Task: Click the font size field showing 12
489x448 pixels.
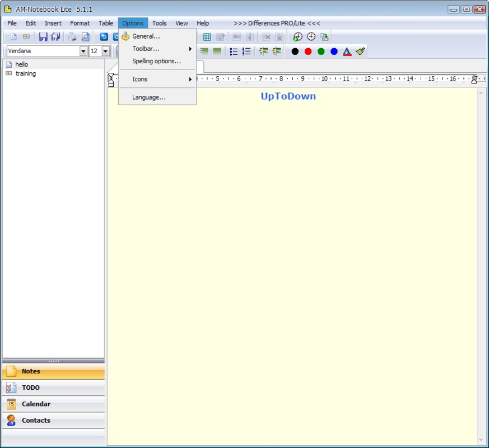Action: pyautogui.click(x=95, y=51)
